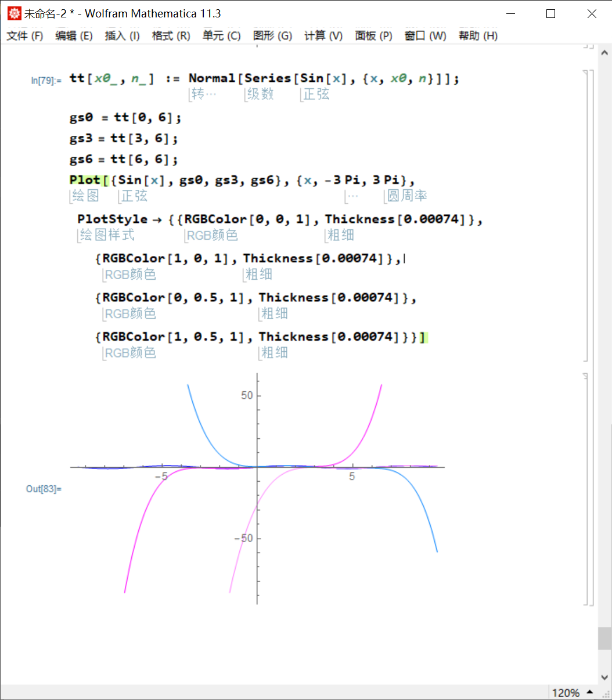Screen dimensions: 612x700
Task: Click the 50 axis tick label on plot
Action: coord(247,396)
